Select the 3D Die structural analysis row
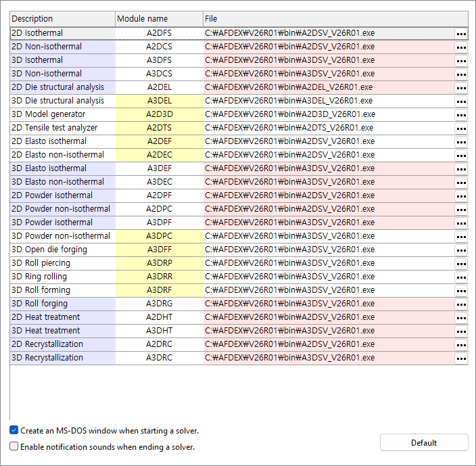476x466 pixels. pyautogui.click(x=239, y=101)
